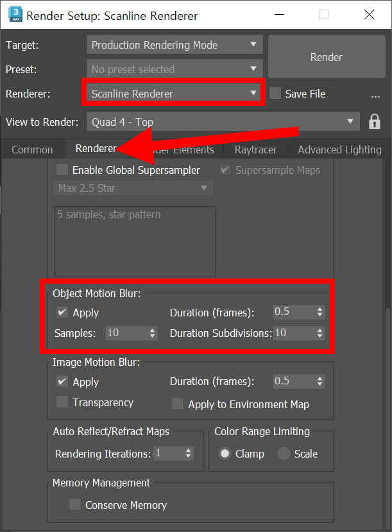Image resolution: width=392 pixels, height=532 pixels.
Task: Expand the View to Render dropdown
Action: [x=223, y=121]
